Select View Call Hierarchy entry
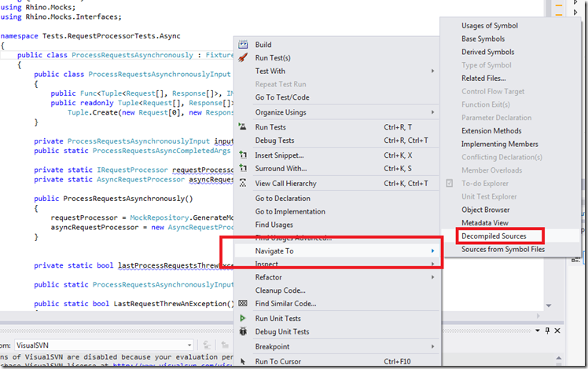Screen dimensions: 588x369 [x=286, y=183]
